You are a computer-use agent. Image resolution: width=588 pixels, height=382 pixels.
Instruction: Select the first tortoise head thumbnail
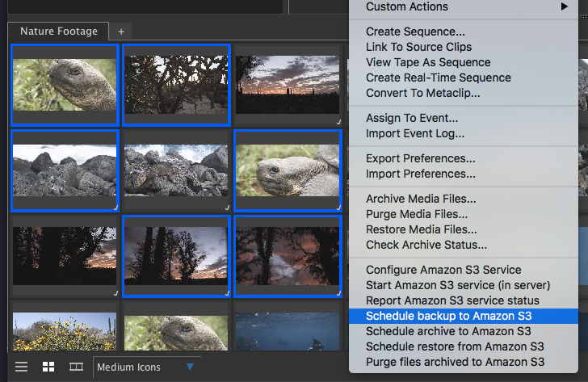pyautogui.click(x=65, y=85)
